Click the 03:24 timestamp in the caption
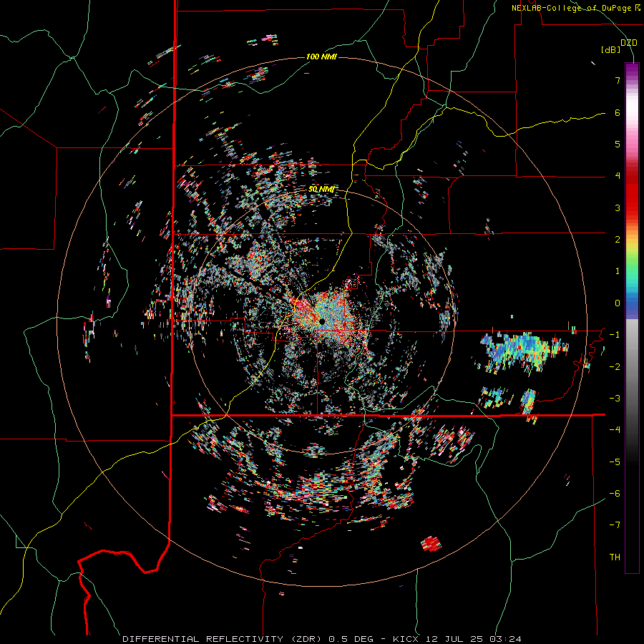 click(x=504, y=639)
